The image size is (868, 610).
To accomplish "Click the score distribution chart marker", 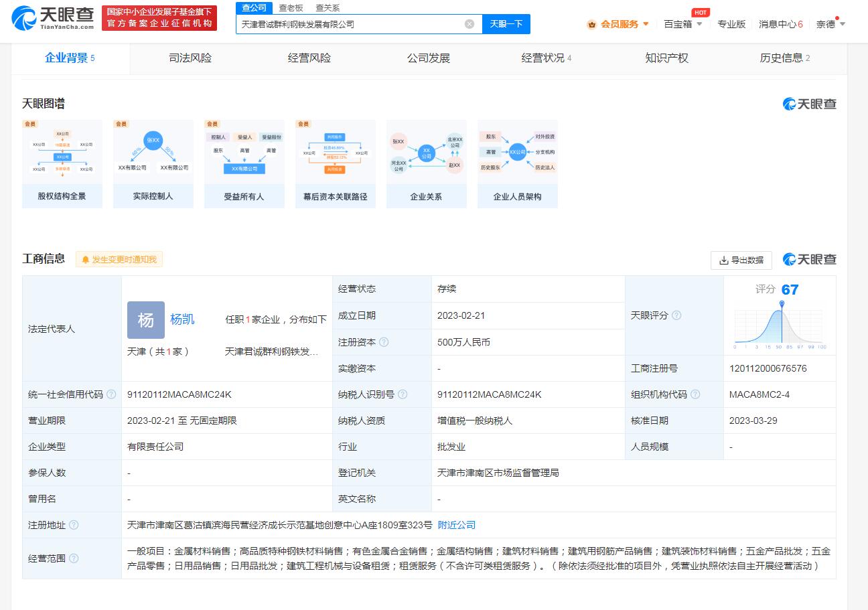I will (781, 305).
